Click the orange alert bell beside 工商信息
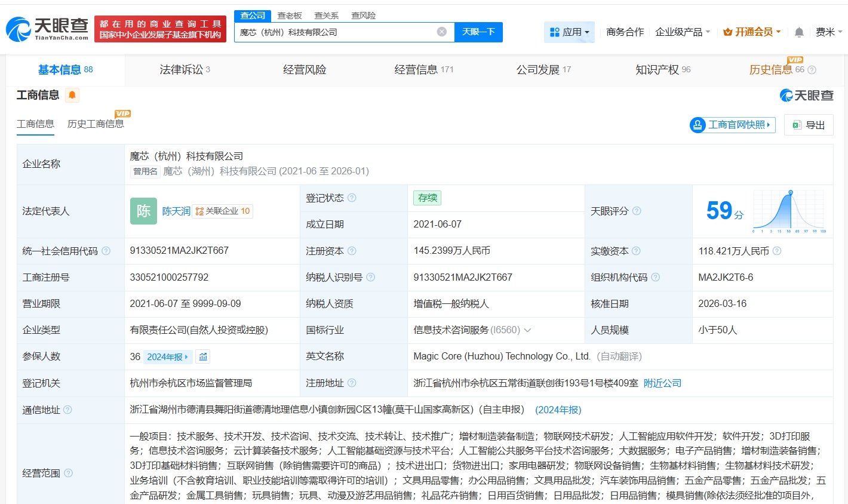The image size is (848, 504). click(72, 95)
